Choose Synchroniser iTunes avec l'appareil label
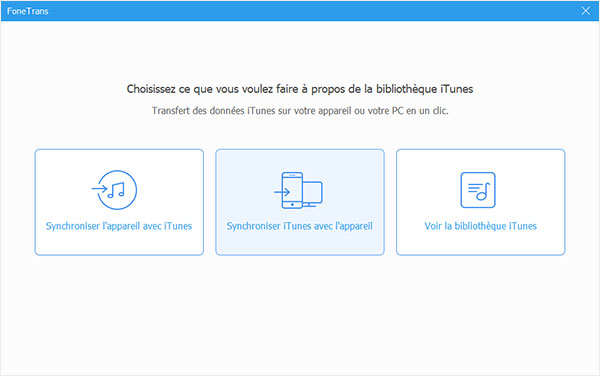Image resolution: width=600 pixels, height=376 pixels. click(x=300, y=226)
